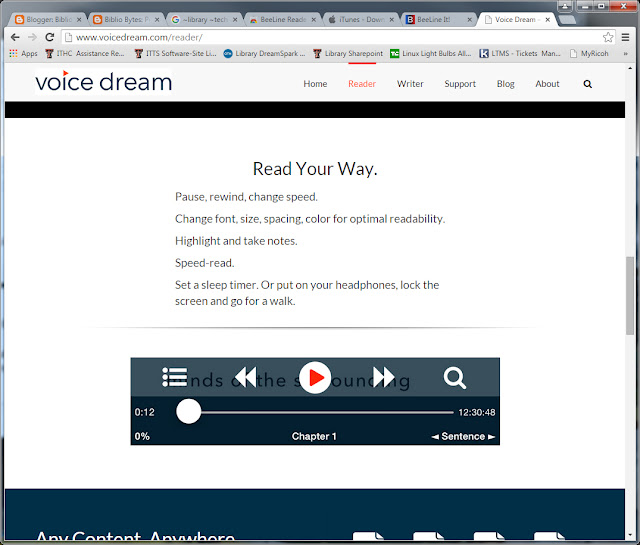
Task: Close the iTunes tab
Action: click(x=391, y=20)
